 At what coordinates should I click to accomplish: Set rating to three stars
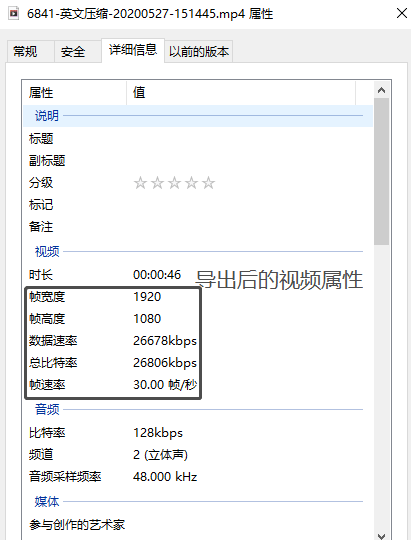coord(174,183)
